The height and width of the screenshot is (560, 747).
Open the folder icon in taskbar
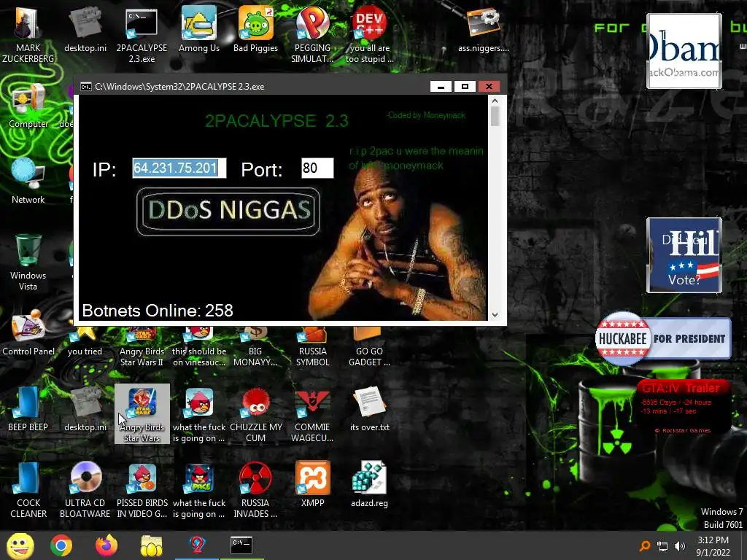coord(152,545)
